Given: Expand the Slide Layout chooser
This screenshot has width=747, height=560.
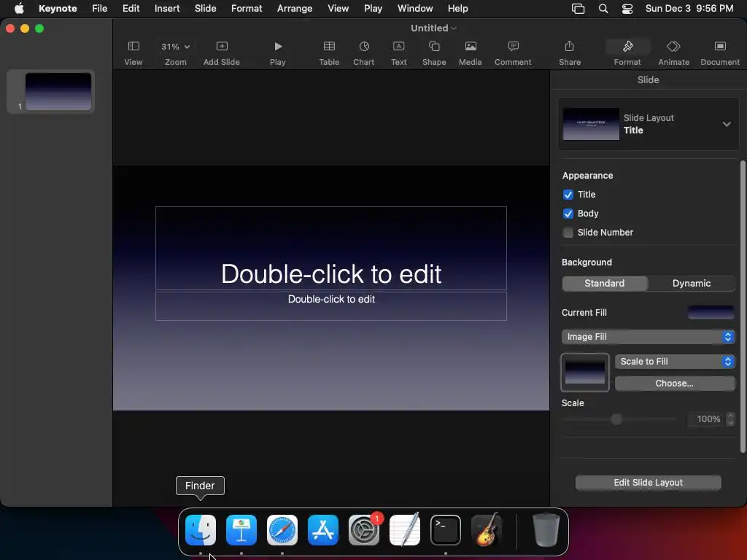Looking at the screenshot, I should pos(727,124).
